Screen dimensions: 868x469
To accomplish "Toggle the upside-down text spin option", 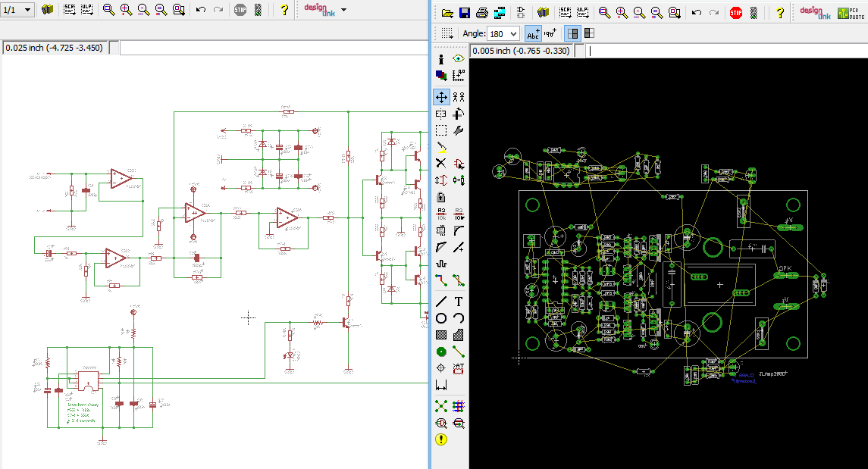I will pyautogui.click(x=550, y=34).
